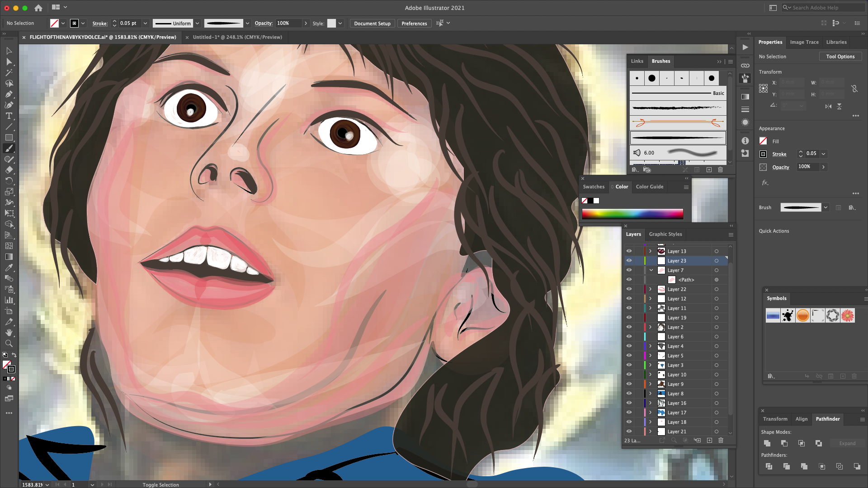Select the Type tool
868x488 pixels.
[x=9, y=116]
